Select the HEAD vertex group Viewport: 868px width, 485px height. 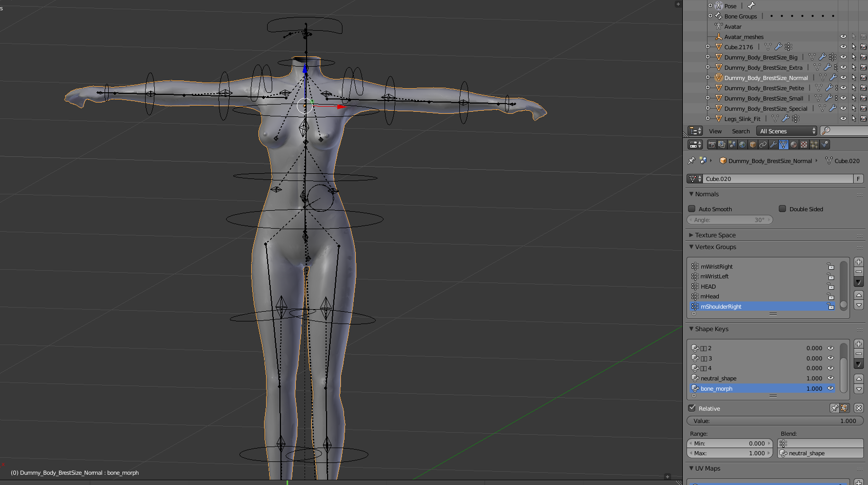pyautogui.click(x=762, y=286)
